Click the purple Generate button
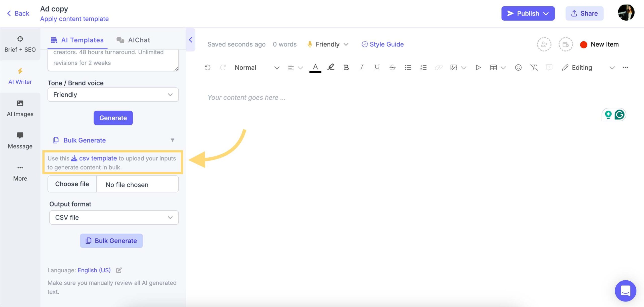Viewport: 644px width, 307px height. coord(113,118)
